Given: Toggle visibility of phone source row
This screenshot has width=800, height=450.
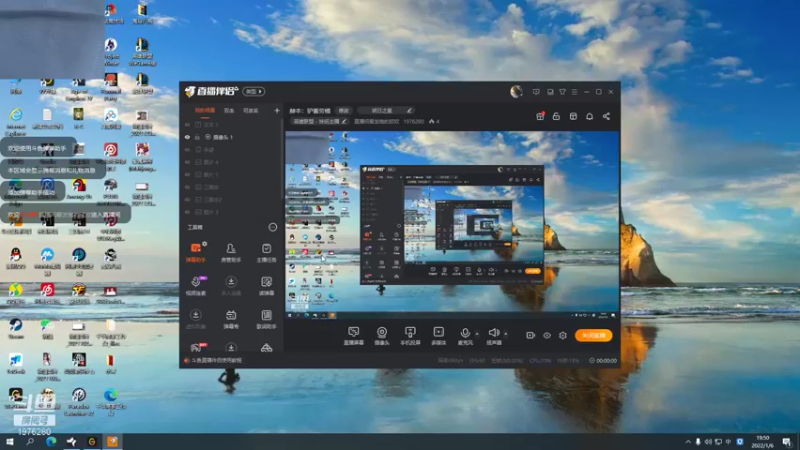Looking at the screenshot, I should (x=187, y=150).
